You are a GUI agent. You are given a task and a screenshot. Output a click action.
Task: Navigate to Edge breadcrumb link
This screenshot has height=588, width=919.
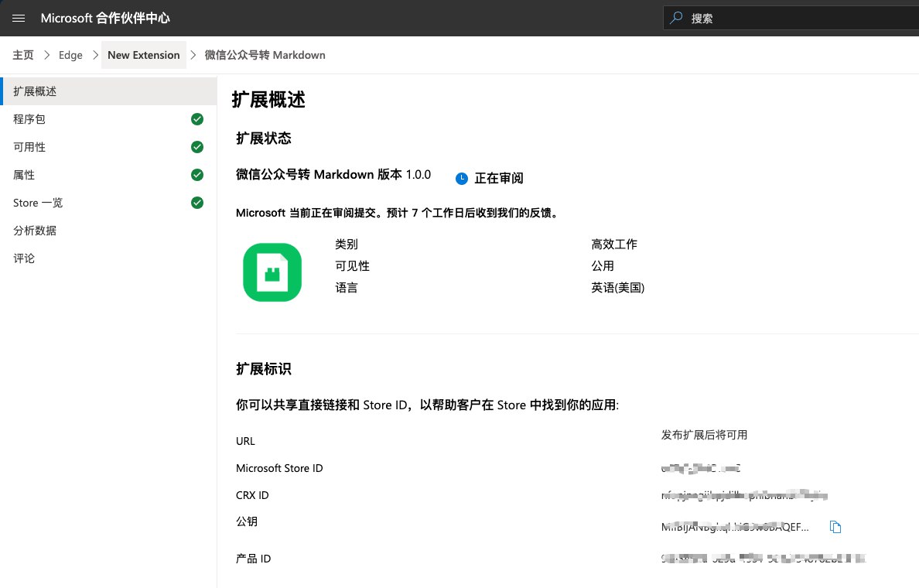(70, 55)
